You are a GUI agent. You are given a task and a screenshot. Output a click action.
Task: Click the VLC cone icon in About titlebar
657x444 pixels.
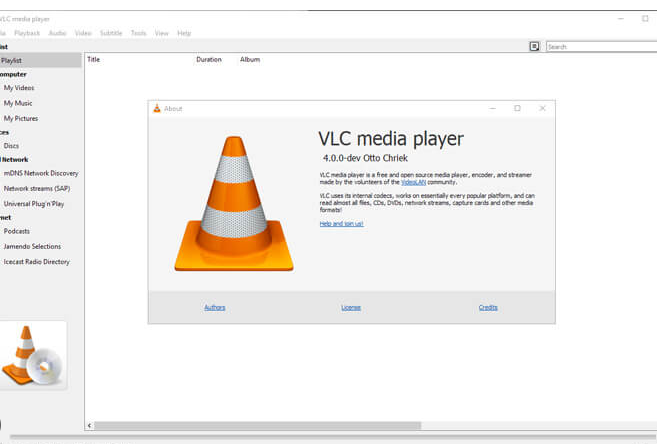point(157,108)
